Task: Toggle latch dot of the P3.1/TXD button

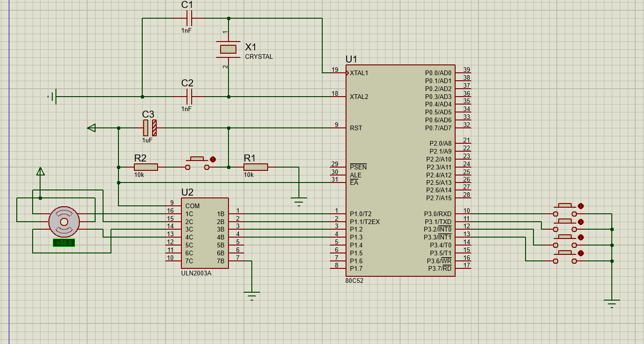Action: 581,222
